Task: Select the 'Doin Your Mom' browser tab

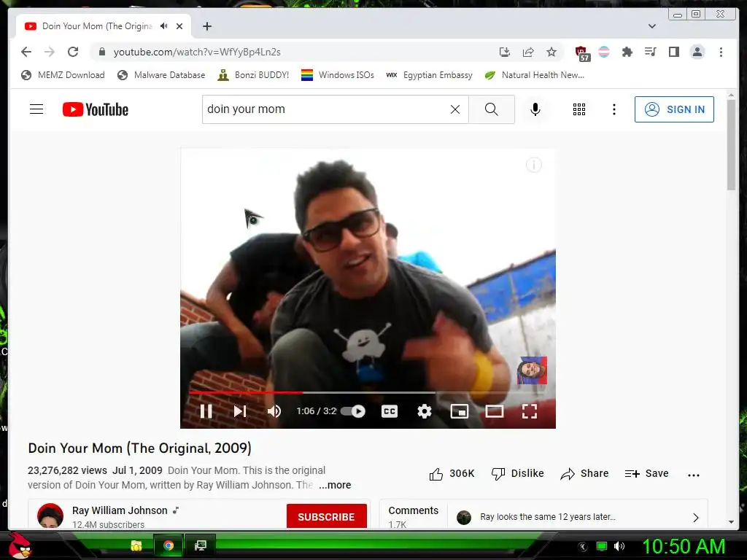Action: [x=104, y=26]
